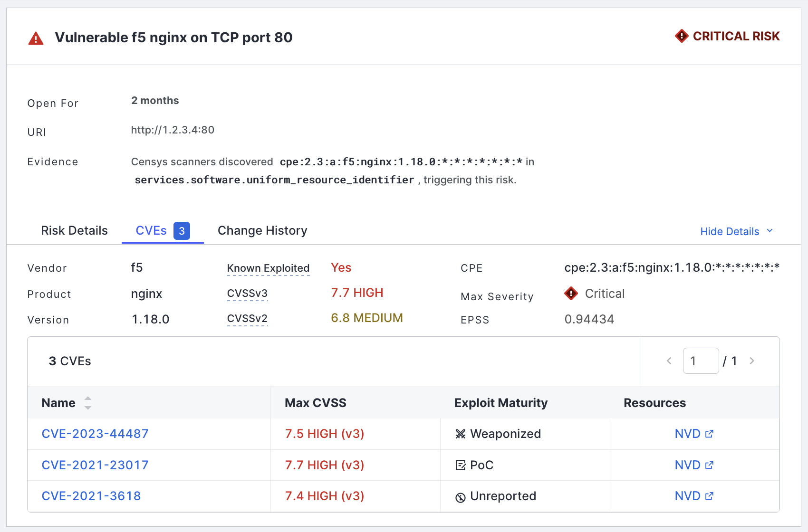Click the Known Exploited 'Yes' value
This screenshot has height=532, width=808.
point(341,267)
